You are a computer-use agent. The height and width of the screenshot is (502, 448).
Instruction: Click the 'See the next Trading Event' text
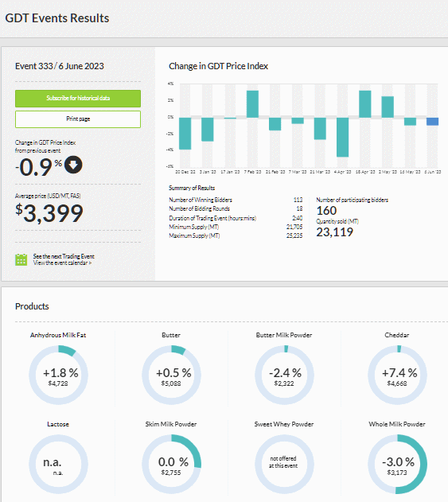(x=64, y=256)
